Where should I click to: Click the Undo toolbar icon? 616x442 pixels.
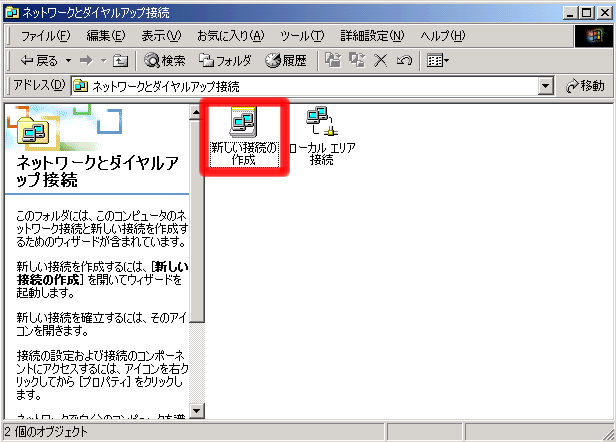pos(404,61)
